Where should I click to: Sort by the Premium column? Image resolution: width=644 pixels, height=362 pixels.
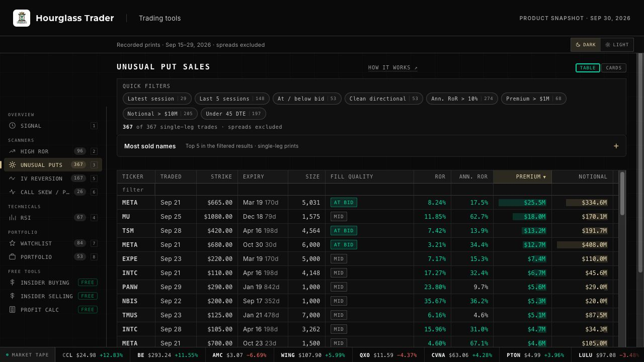522,176
